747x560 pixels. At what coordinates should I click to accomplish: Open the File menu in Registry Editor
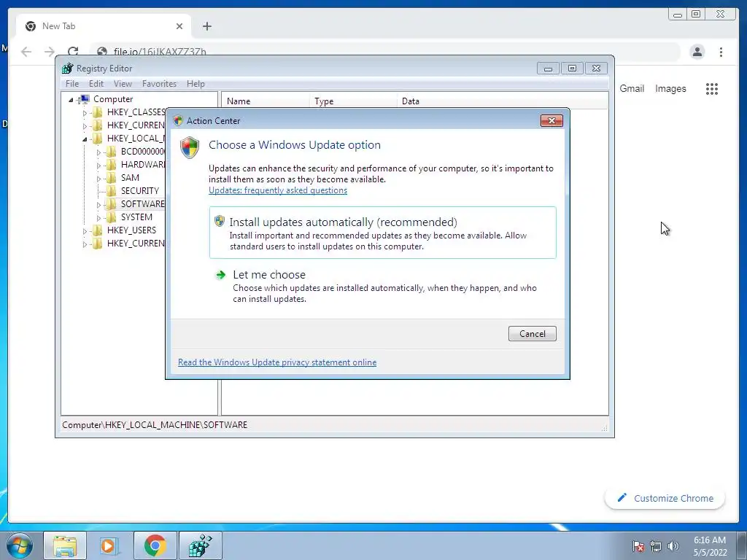(72, 84)
